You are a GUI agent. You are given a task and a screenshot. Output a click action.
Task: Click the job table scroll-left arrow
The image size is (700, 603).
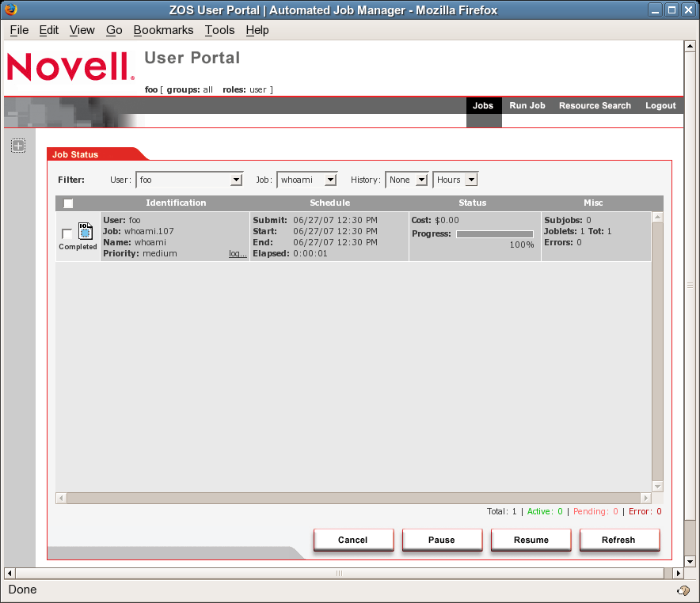[x=61, y=498]
